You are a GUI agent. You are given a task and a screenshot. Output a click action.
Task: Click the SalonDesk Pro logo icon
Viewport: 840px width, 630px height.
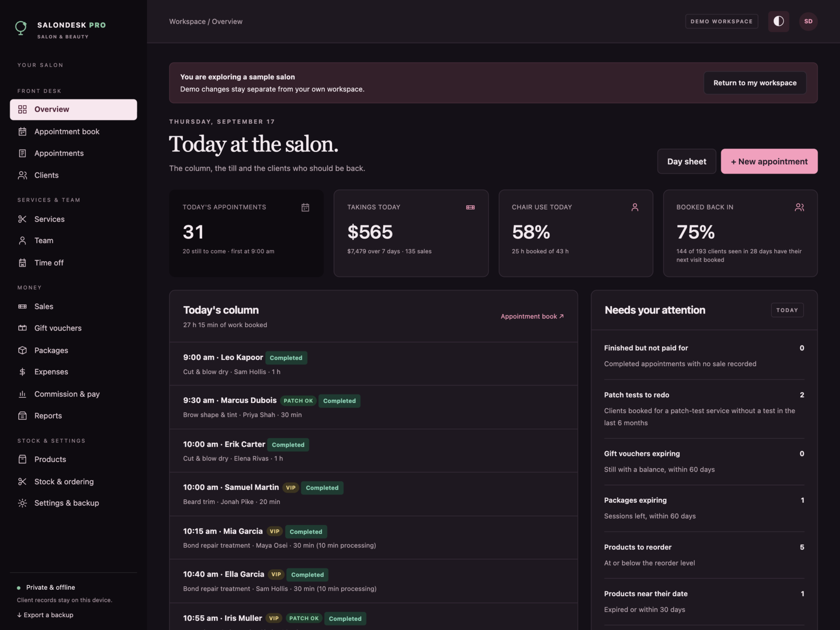click(x=21, y=28)
